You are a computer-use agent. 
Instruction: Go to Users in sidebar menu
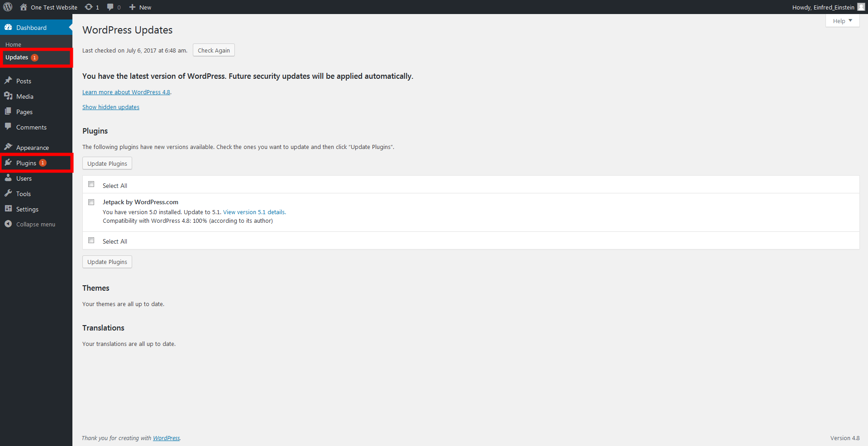pyautogui.click(x=24, y=178)
